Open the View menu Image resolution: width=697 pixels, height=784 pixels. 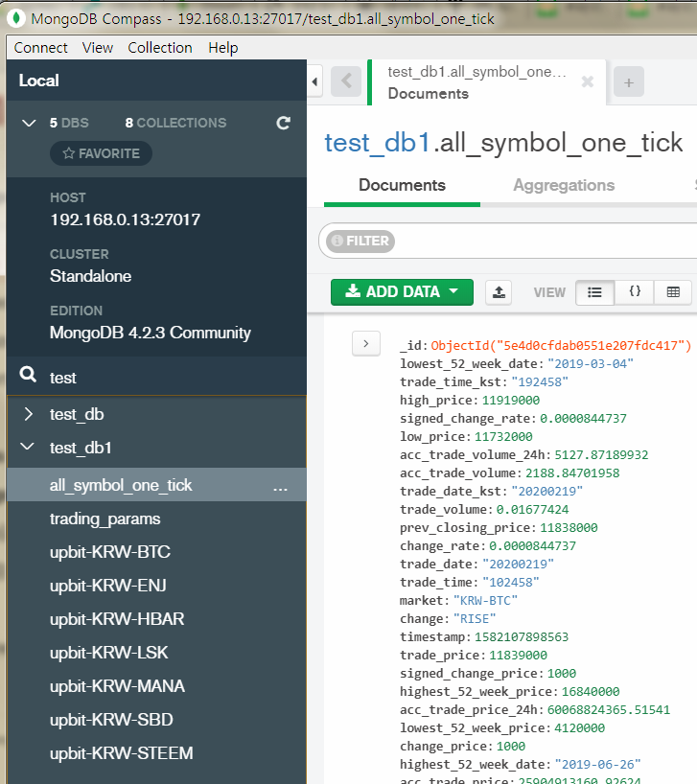click(98, 48)
